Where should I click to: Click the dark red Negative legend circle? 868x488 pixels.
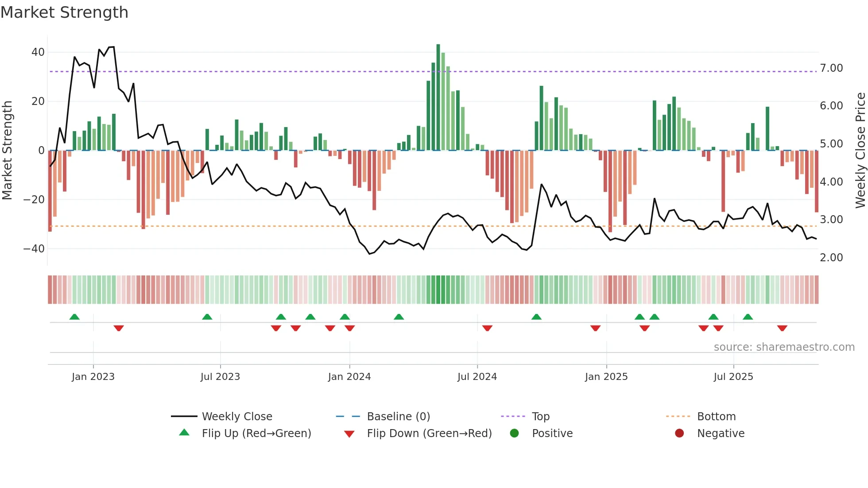[679, 433]
